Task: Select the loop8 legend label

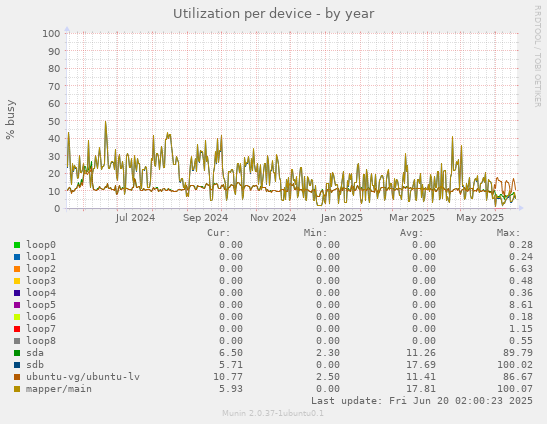Action: [41, 341]
